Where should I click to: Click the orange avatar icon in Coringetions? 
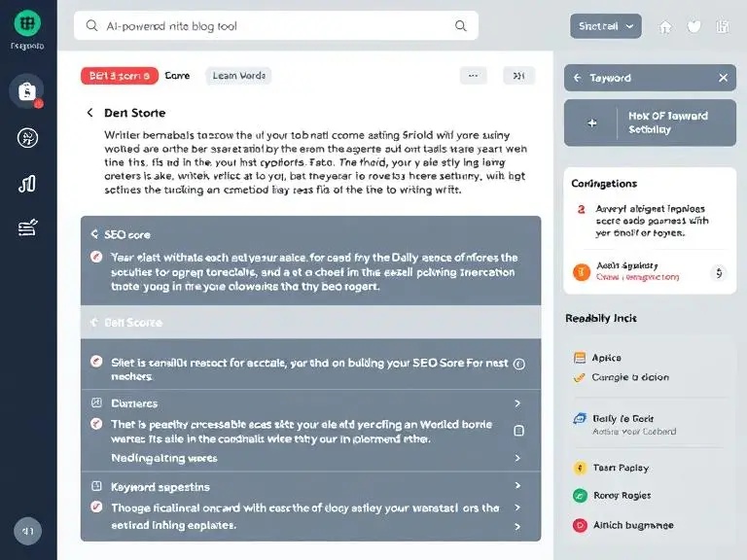(582, 272)
